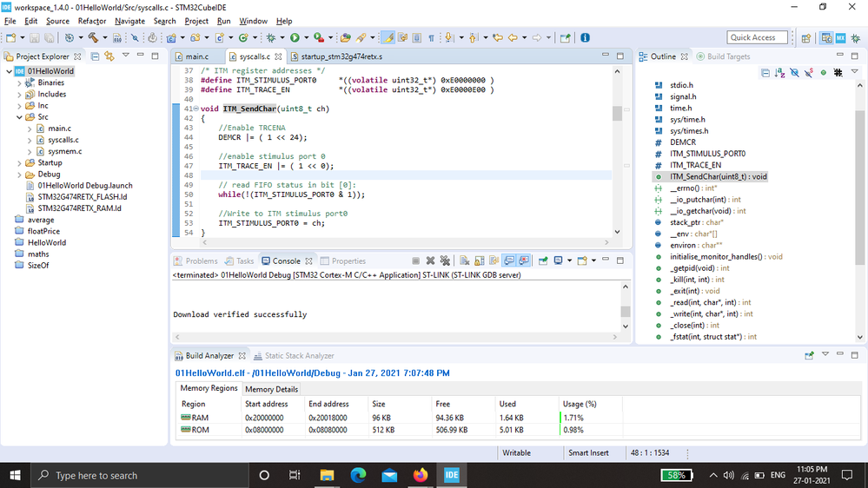Switch to the Problems tab
This screenshot has width=868, height=488.
tap(201, 261)
